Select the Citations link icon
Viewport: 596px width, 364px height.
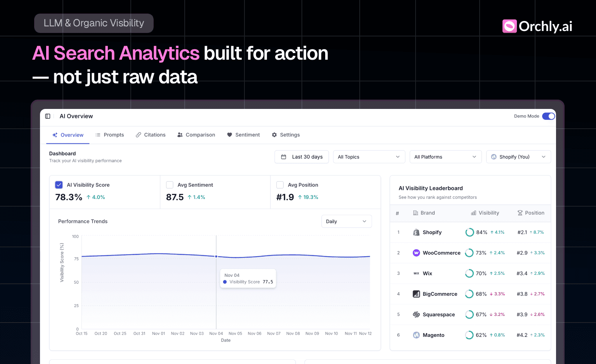pos(139,135)
